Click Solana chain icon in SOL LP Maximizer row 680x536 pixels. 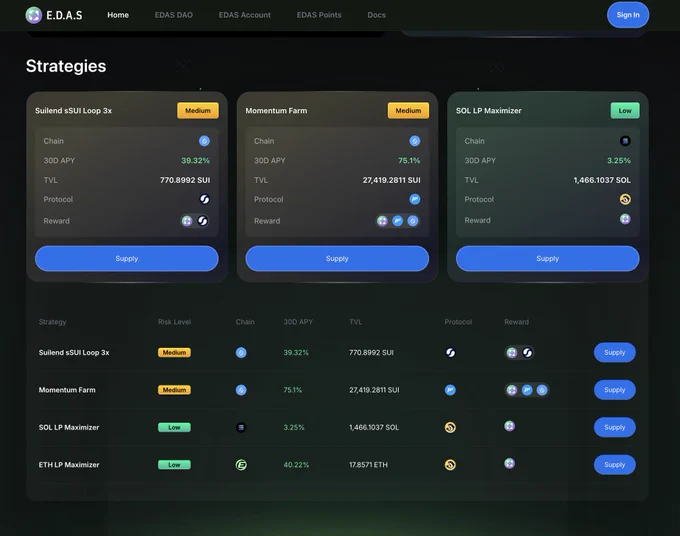[241, 427]
